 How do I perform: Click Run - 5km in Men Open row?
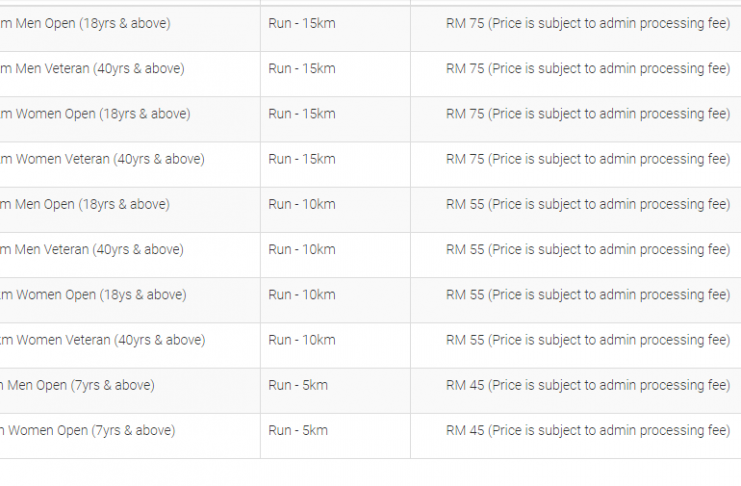[298, 385]
